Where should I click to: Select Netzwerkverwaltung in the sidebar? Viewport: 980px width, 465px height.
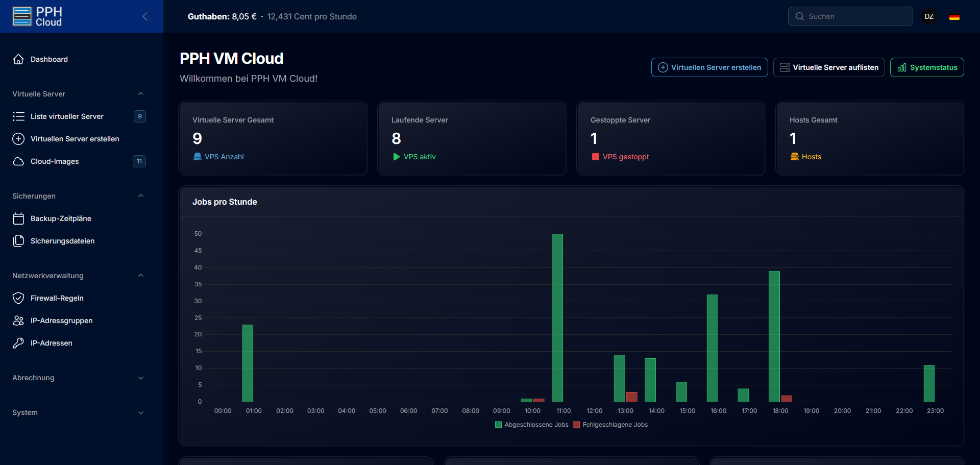click(x=48, y=276)
